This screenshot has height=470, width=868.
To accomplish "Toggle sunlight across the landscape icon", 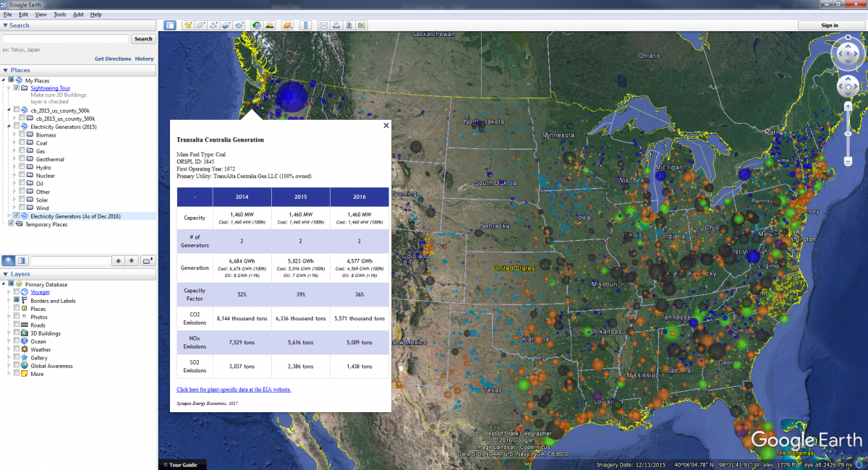I will [270, 25].
